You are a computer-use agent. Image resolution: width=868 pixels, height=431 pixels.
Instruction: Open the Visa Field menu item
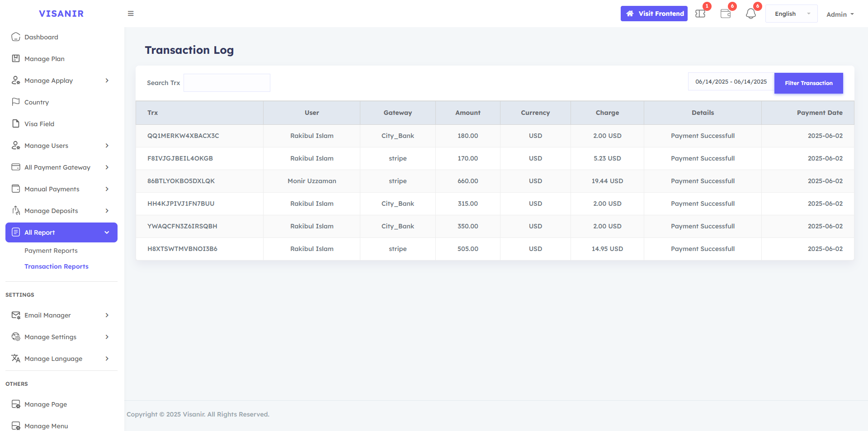[61, 124]
